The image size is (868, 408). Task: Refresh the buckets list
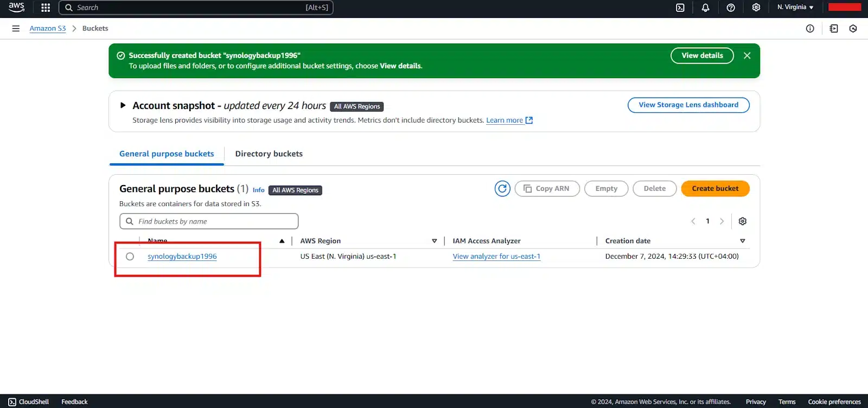502,189
